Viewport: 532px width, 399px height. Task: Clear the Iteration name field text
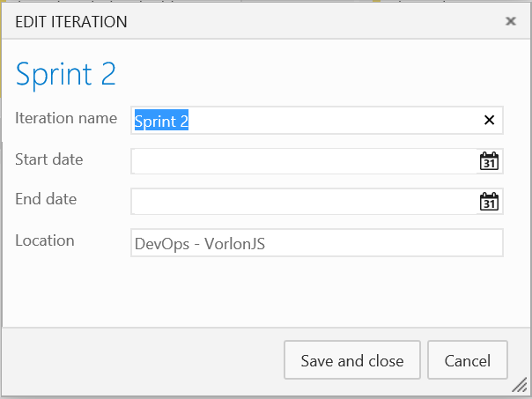coord(489,121)
